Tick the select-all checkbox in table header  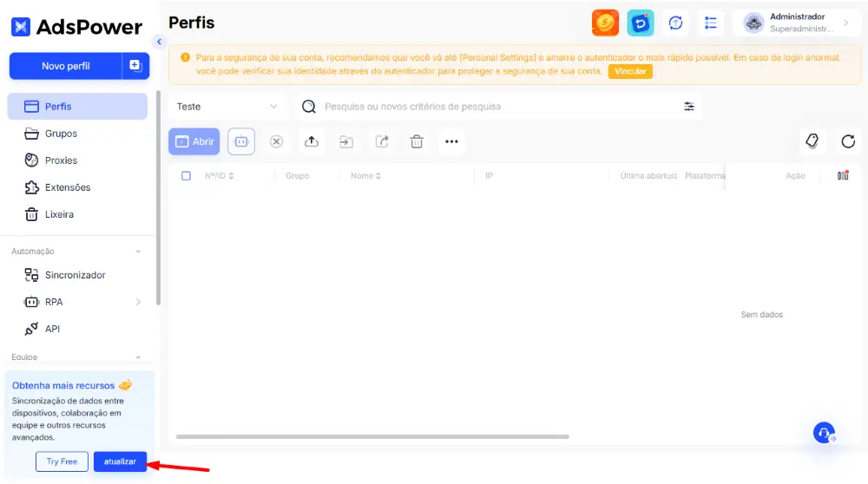tap(186, 176)
